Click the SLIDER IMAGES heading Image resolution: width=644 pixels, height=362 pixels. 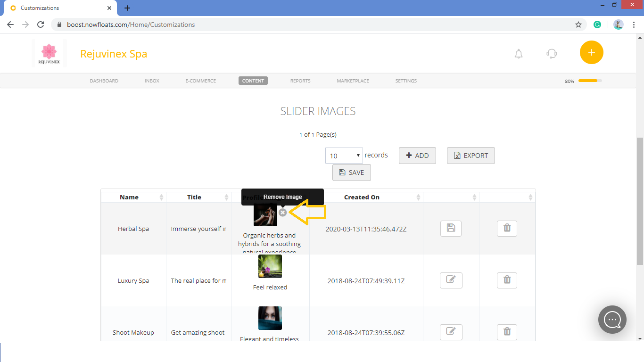(318, 111)
